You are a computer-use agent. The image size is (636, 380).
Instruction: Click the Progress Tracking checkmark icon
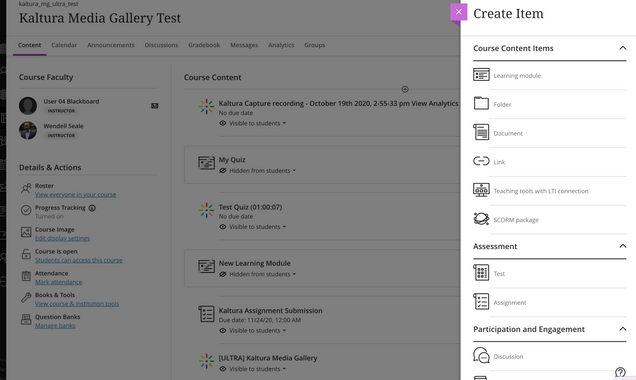(26, 210)
